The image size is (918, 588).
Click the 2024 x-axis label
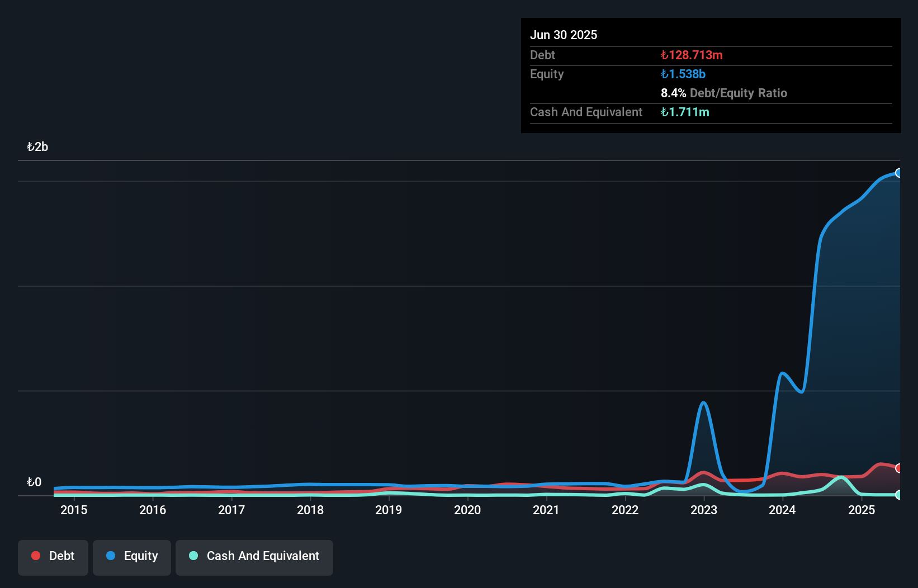coord(782,510)
